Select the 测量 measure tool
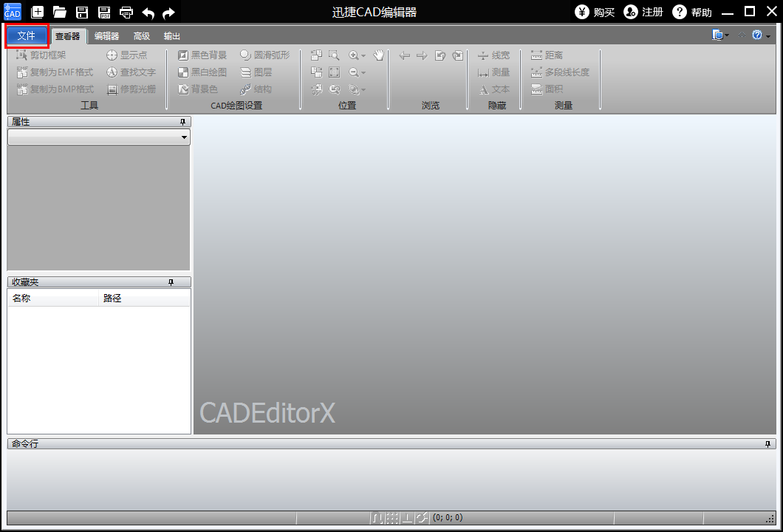The width and height of the screenshot is (783, 532). (495, 72)
